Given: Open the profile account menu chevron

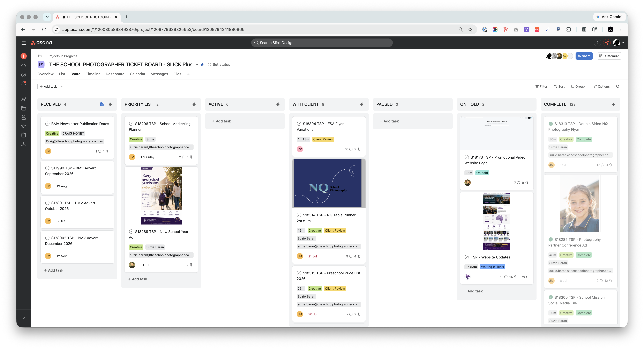Looking at the screenshot, I should coord(623,43).
